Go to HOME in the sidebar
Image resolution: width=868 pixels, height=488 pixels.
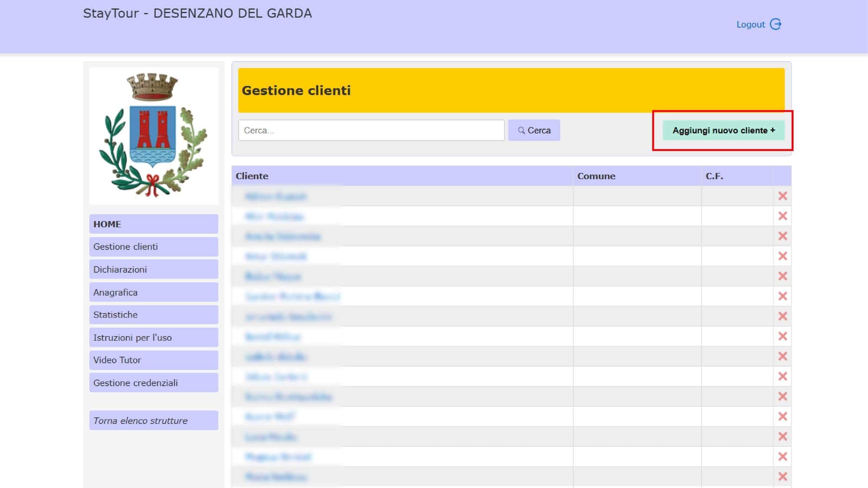click(x=154, y=224)
